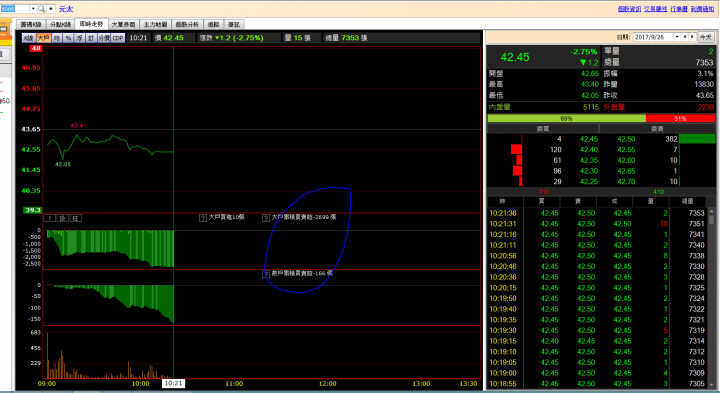The image size is (720, 393).
Task: Open the small arrow dropdown after the magnifier
Action: coord(51,9)
